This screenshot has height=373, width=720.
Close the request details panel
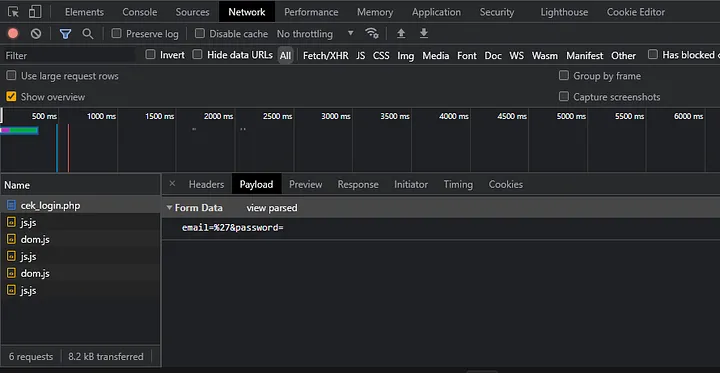coord(172,184)
